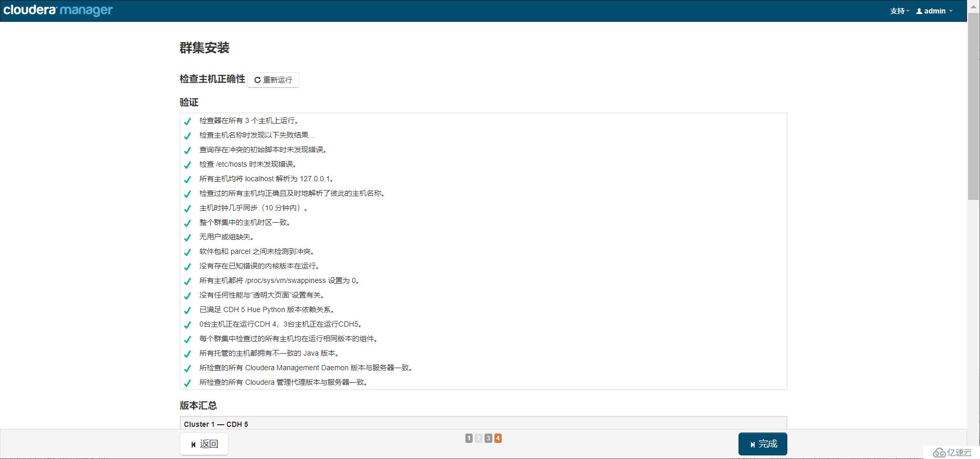The width and height of the screenshot is (980, 459).
Task: Click the Cloudera Manager logo
Action: click(58, 10)
